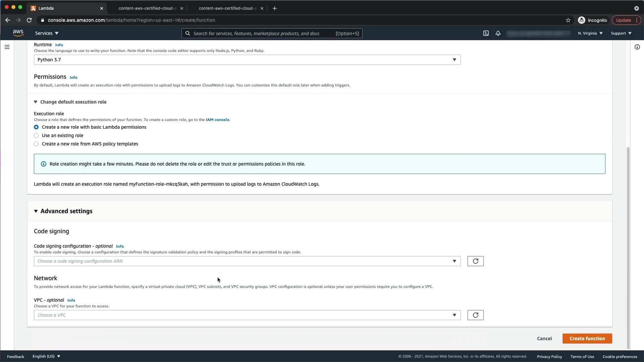Viewport: 644px width, 362px height.
Task: Open the AWS CloudShell icon
Action: point(486,33)
